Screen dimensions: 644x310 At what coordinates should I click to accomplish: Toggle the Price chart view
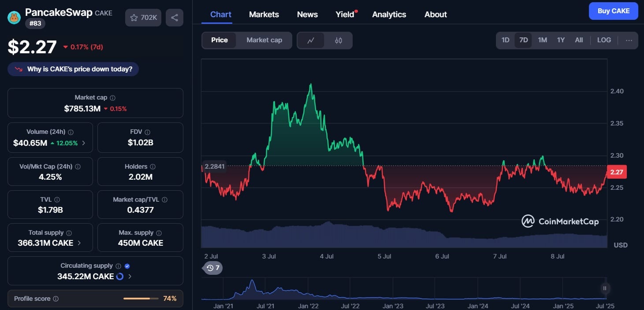tap(220, 40)
